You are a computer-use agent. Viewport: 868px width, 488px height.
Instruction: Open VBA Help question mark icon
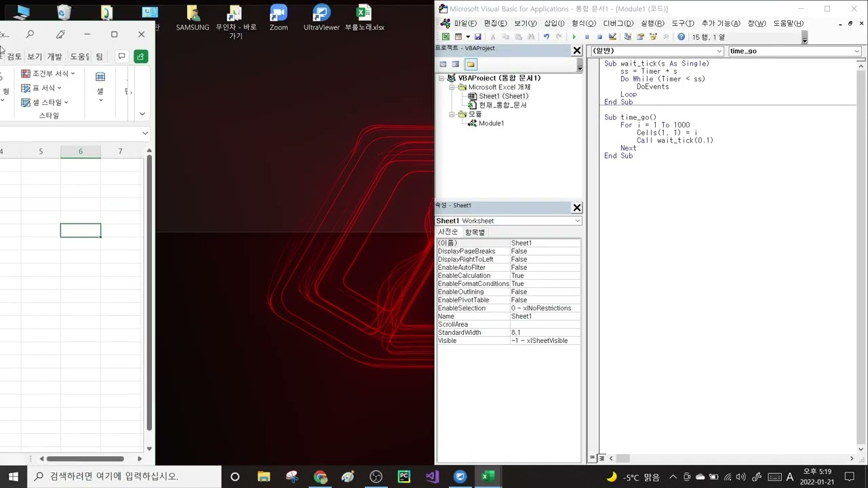point(681,37)
